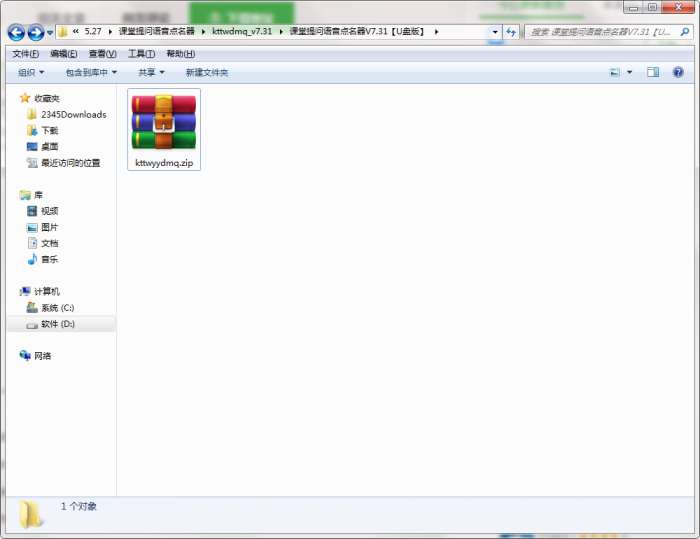Open 桌面 in favorites
This screenshot has height=539, width=700.
click(50, 147)
